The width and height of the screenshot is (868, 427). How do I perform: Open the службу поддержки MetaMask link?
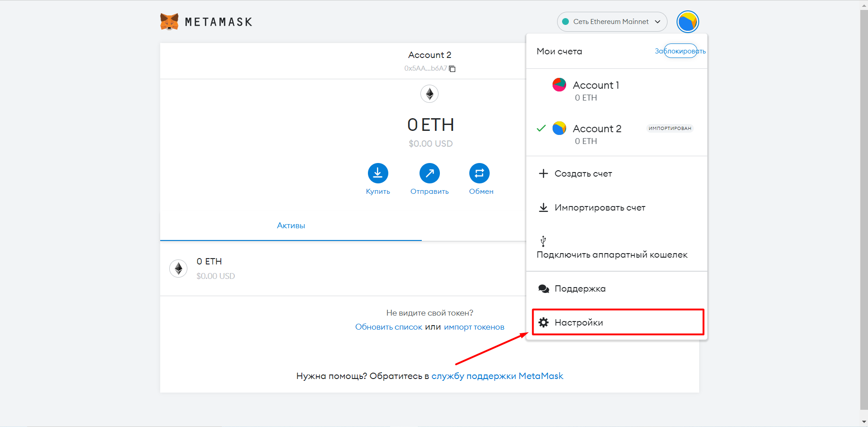[497, 376]
